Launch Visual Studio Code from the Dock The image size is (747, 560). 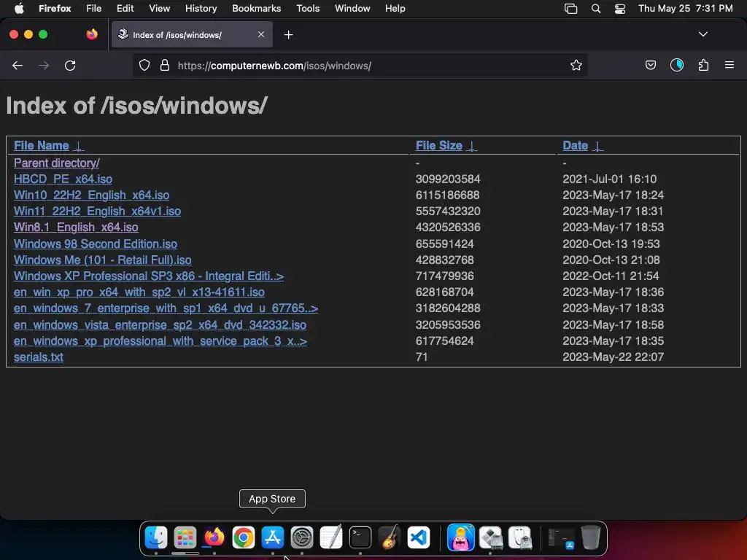(419, 537)
